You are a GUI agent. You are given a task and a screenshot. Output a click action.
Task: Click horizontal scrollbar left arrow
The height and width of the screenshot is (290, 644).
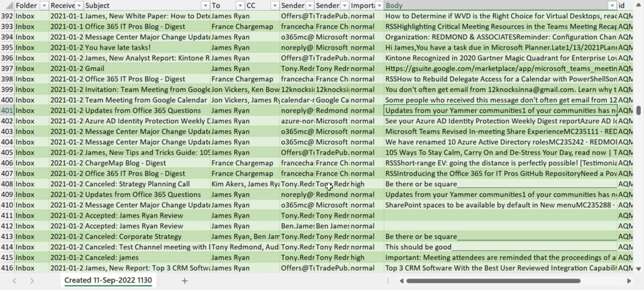(402, 281)
